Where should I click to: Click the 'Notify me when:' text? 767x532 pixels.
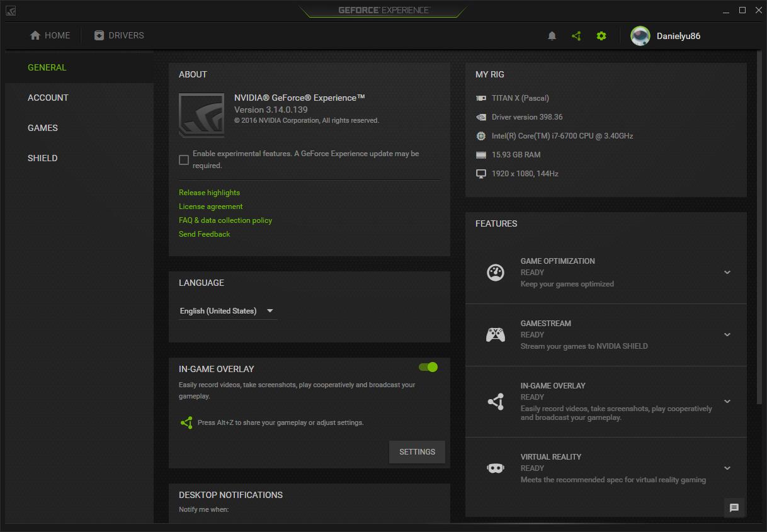click(203, 509)
